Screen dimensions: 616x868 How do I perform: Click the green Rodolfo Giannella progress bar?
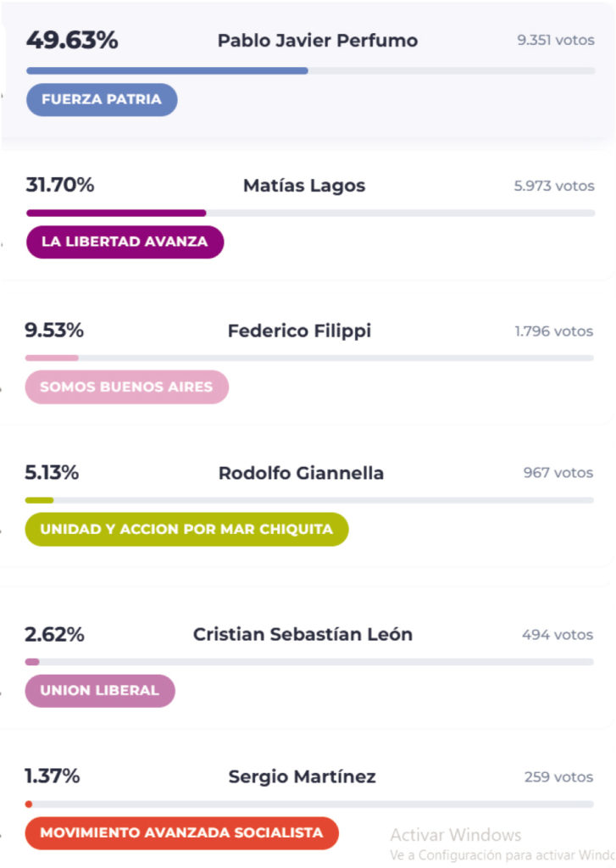pyautogui.click(x=39, y=500)
